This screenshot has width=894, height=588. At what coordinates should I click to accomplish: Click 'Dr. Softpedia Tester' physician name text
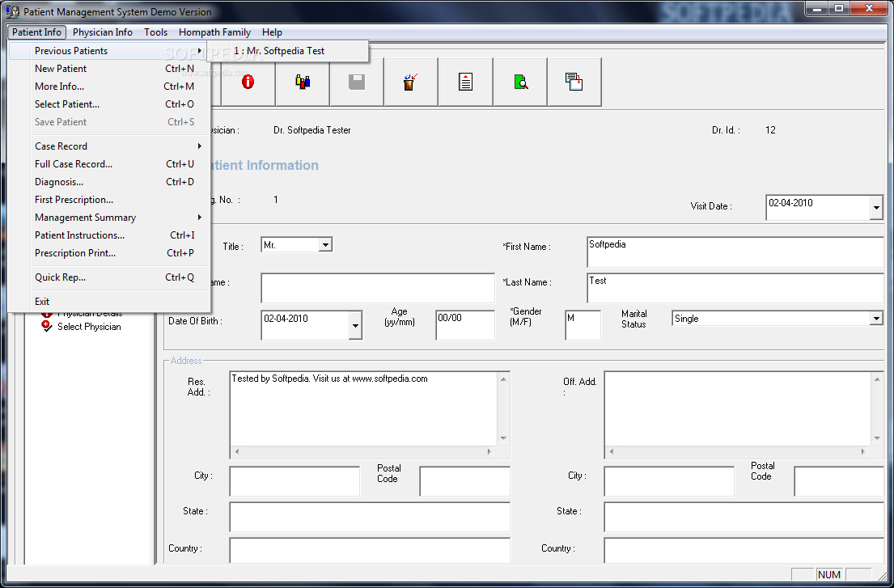point(311,130)
